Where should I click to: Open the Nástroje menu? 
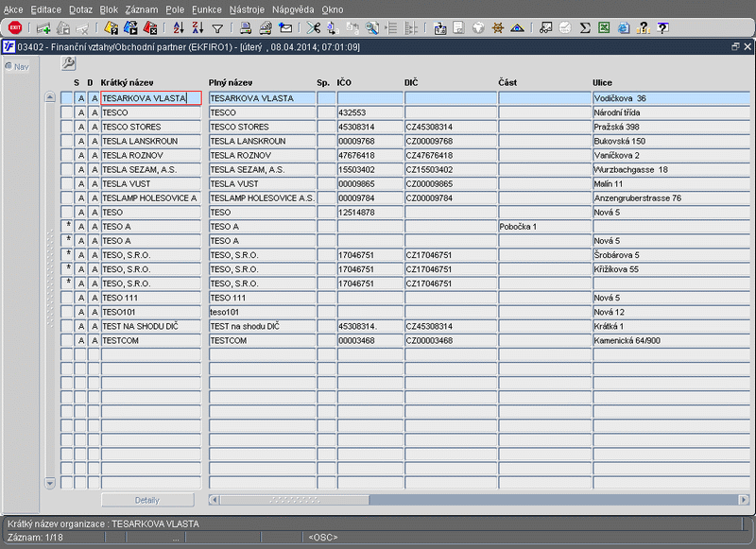tap(247, 9)
